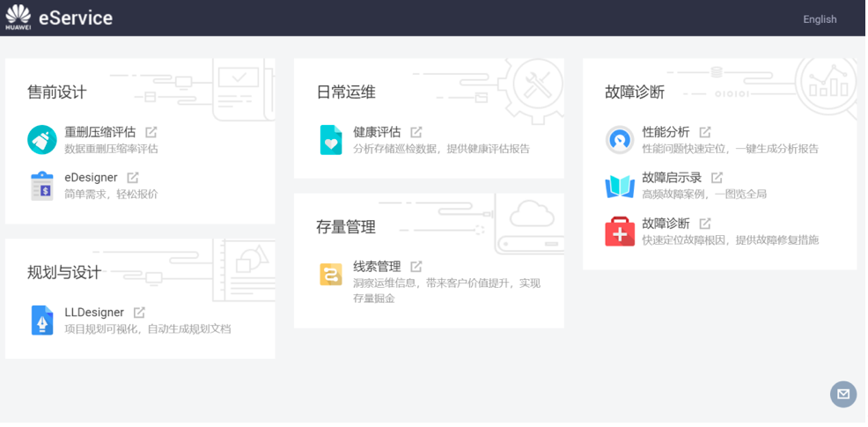Click the floating mail feedback button
The width and height of the screenshot is (868, 427).
pyautogui.click(x=843, y=394)
